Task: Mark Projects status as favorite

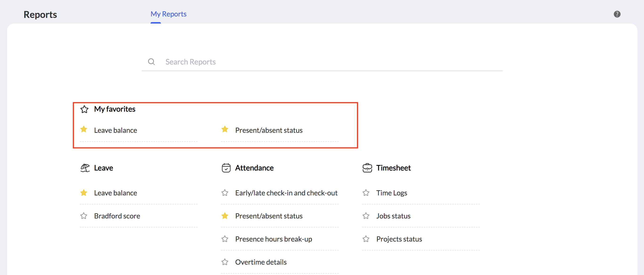Action: coord(366,239)
